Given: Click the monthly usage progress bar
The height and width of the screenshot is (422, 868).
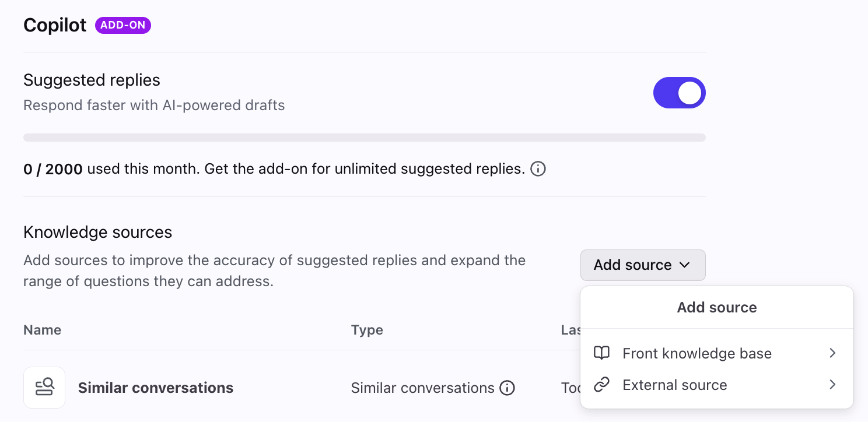Looking at the screenshot, I should click(x=365, y=138).
